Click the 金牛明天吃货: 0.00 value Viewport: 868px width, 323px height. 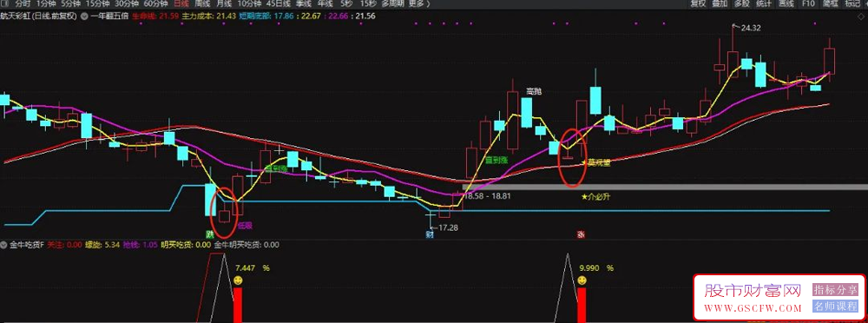[247, 244]
